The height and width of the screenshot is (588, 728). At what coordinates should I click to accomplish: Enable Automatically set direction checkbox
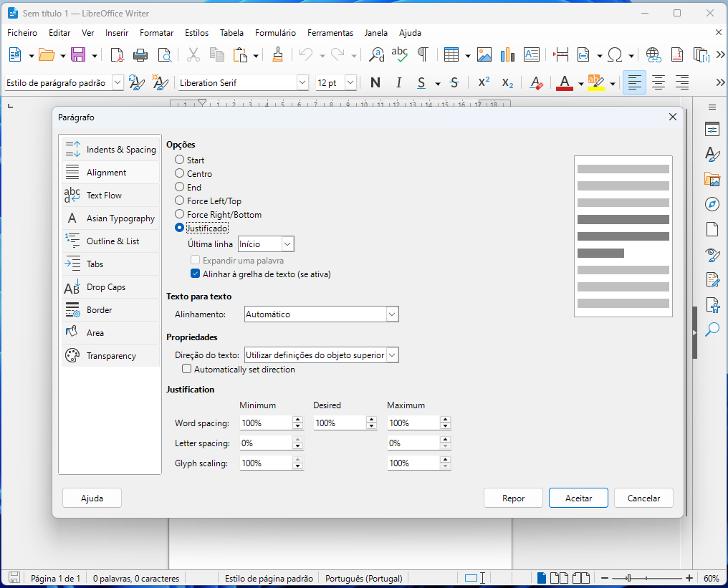click(187, 370)
